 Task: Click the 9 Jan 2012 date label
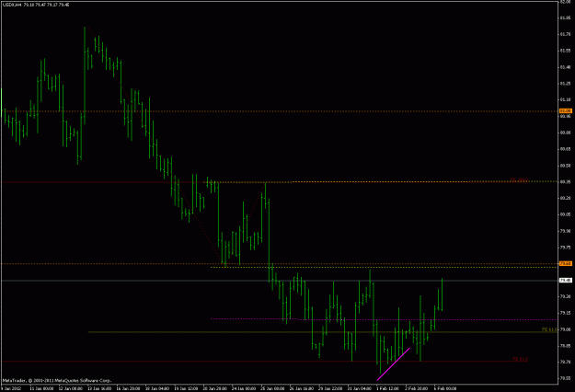[11, 388]
